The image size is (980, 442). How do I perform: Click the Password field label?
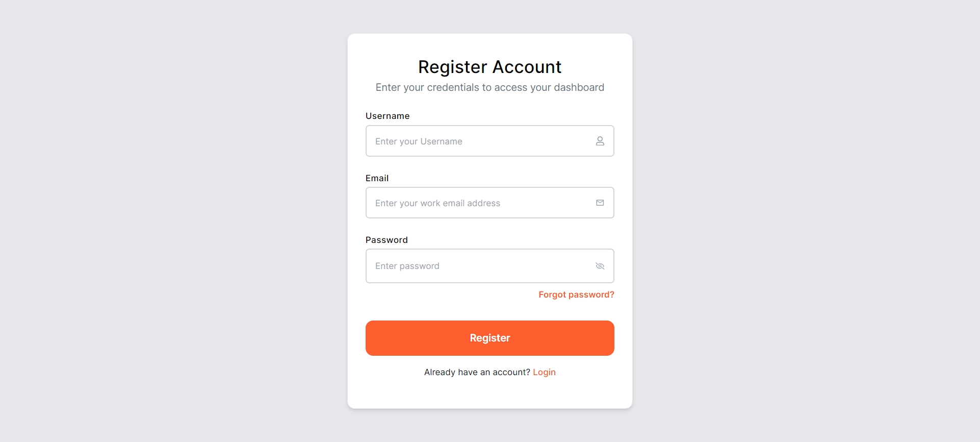pyautogui.click(x=386, y=240)
